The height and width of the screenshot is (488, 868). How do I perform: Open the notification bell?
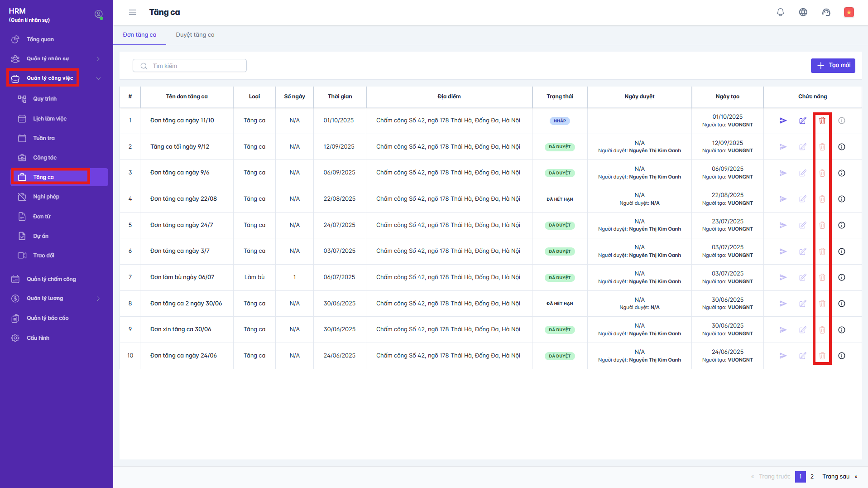click(780, 12)
